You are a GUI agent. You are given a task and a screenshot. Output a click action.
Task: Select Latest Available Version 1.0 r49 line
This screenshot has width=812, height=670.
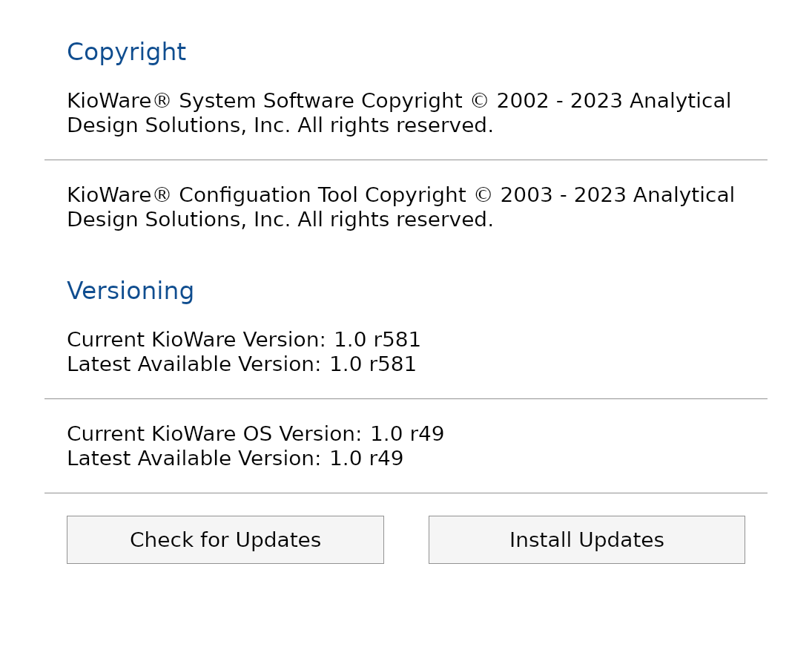[x=234, y=459]
